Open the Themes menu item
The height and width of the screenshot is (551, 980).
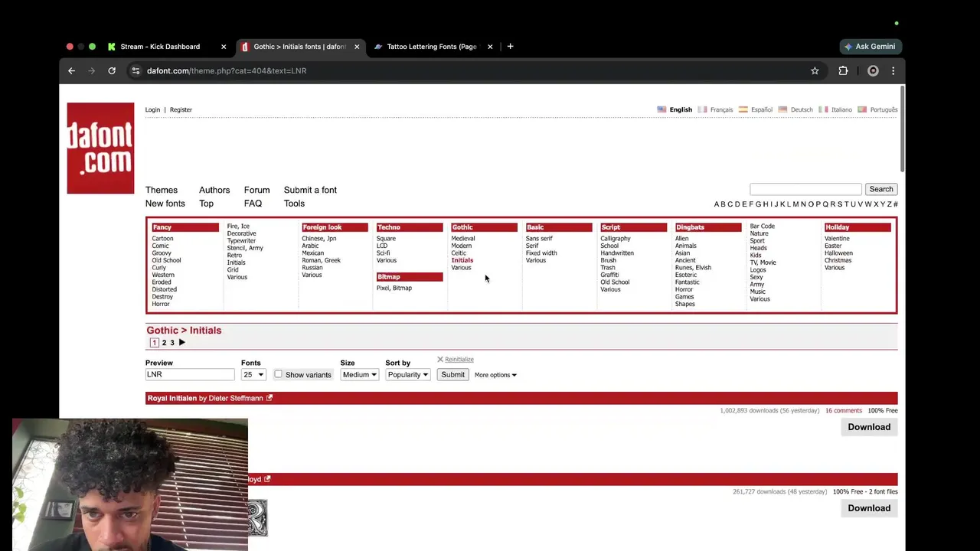click(x=162, y=190)
